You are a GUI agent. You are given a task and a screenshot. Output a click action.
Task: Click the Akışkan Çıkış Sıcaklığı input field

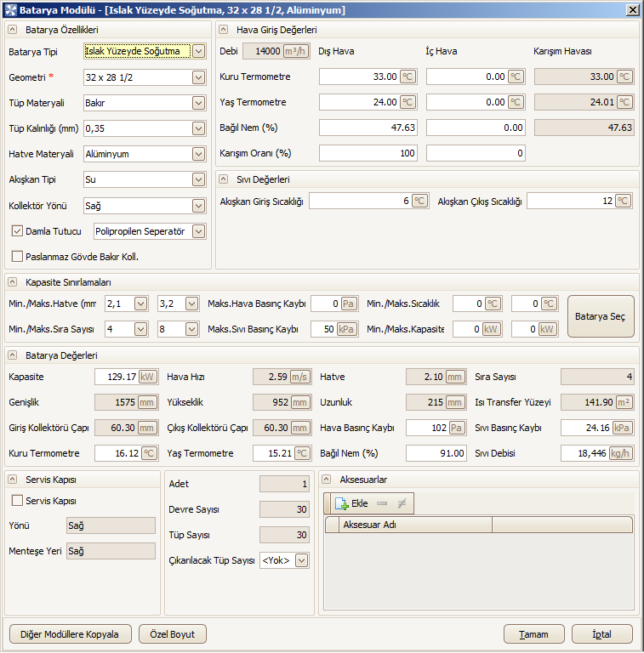580,202
